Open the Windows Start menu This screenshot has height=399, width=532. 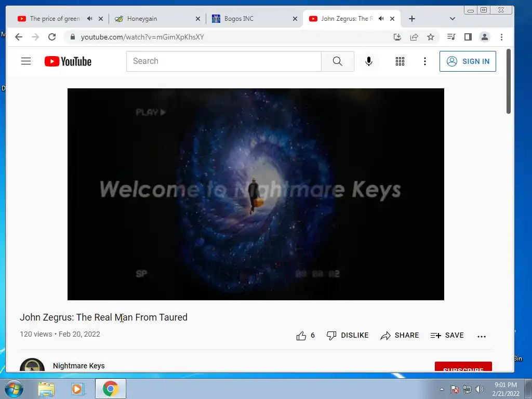click(13, 389)
